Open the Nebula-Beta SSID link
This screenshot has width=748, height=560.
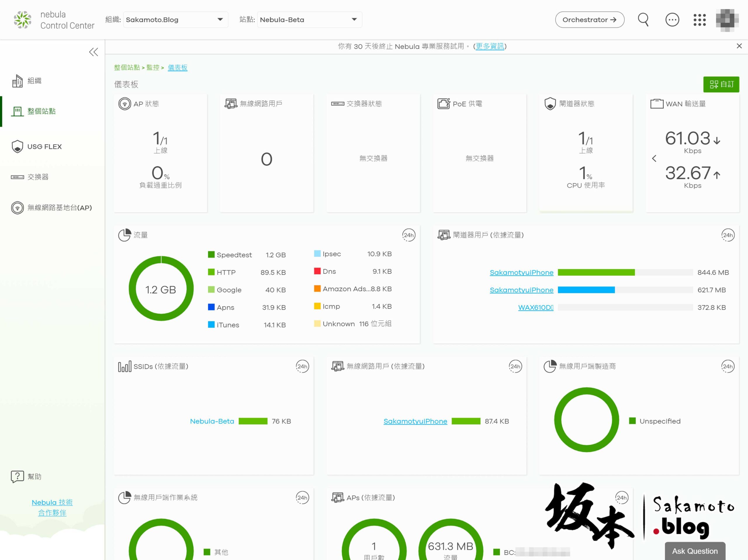212,421
